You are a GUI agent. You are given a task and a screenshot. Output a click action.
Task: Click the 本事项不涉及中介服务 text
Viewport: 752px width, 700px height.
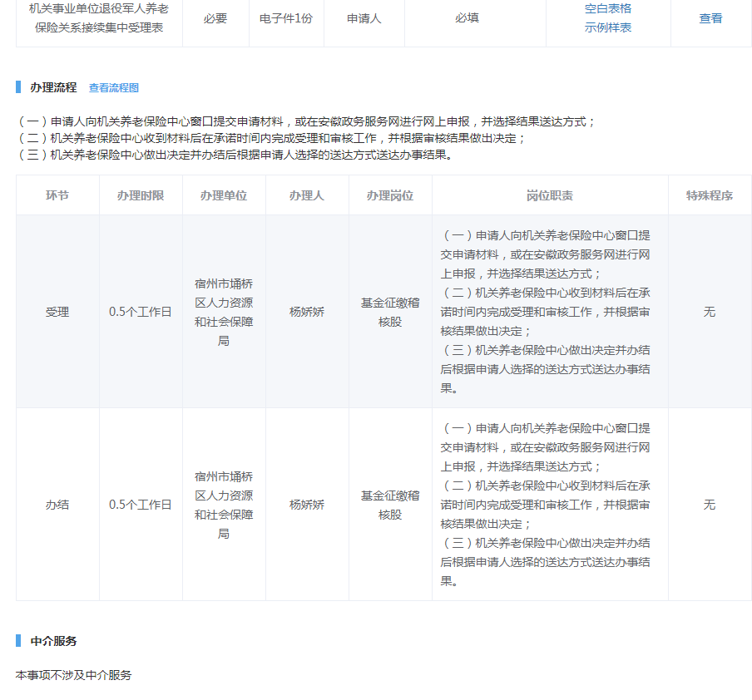(74, 675)
